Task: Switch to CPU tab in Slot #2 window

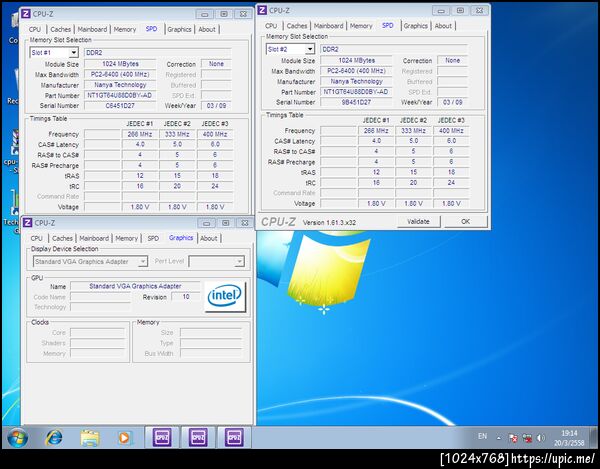Action: 271,26
